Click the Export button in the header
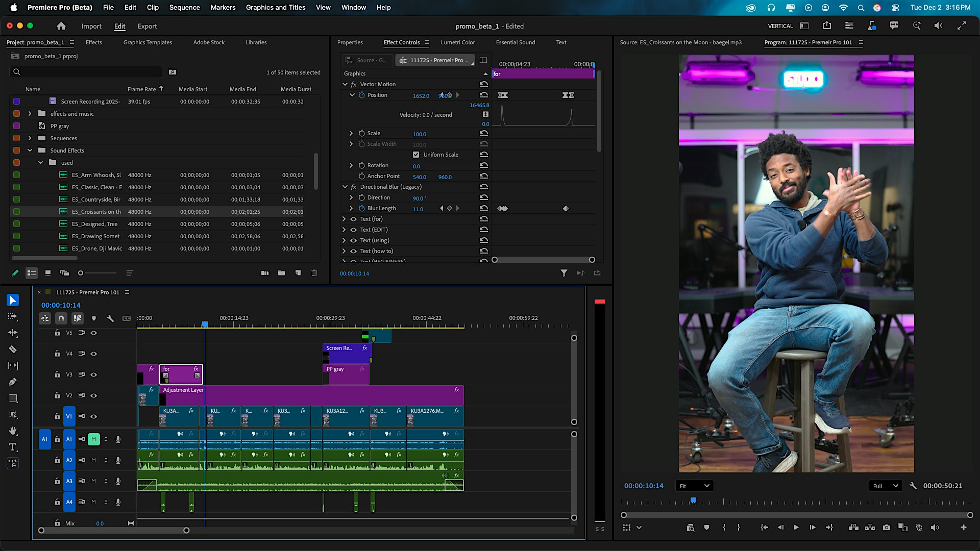The width and height of the screenshot is (980, 551). [x=148, y=26]
